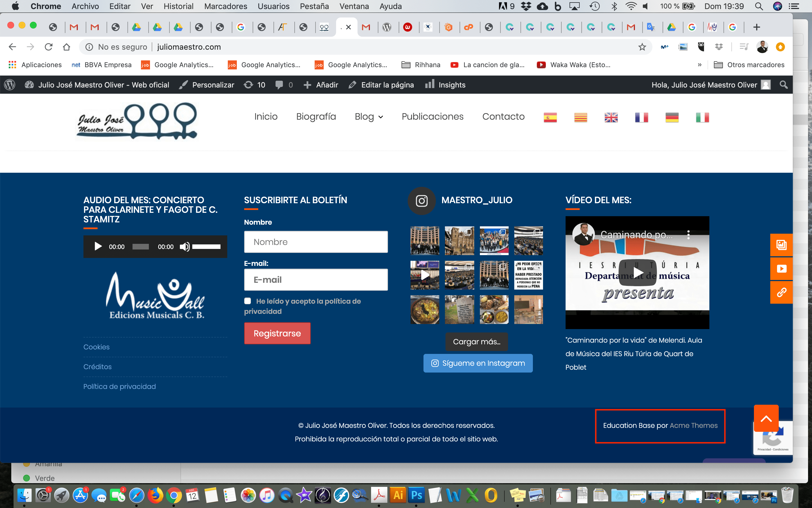Open the Marcadores menu in menu bar

pos(226,6)
